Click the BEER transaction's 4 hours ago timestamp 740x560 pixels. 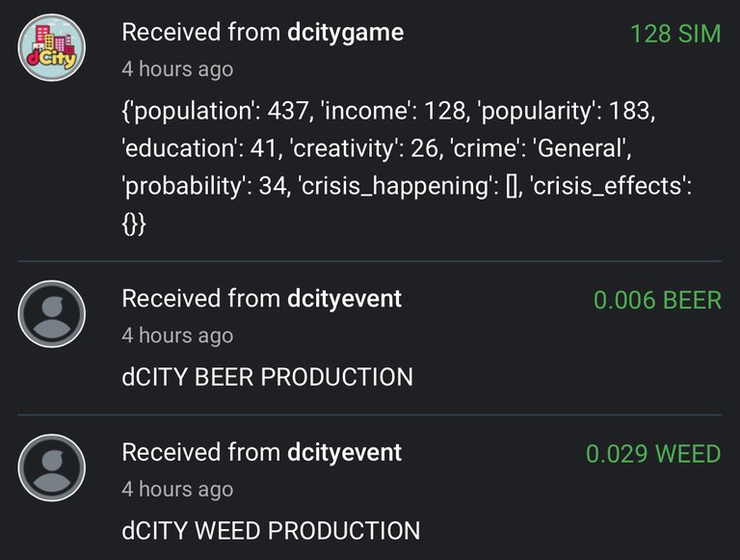(177, 335)
